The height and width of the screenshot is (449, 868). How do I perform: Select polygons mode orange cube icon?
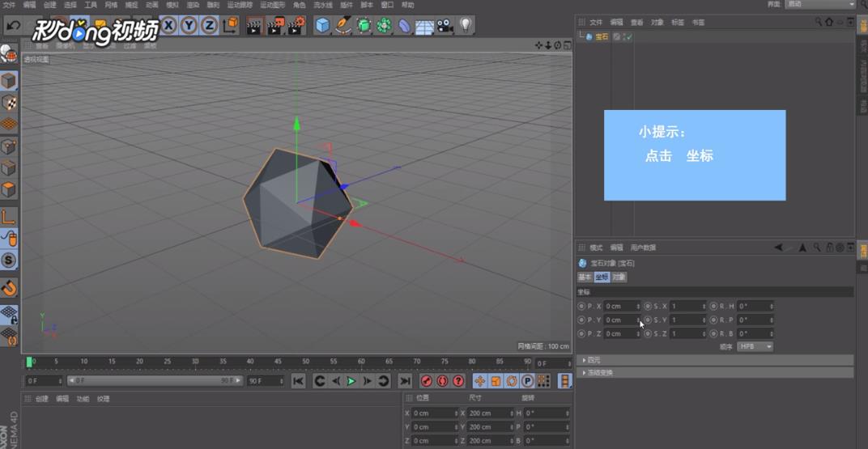(x=9, y=189)
